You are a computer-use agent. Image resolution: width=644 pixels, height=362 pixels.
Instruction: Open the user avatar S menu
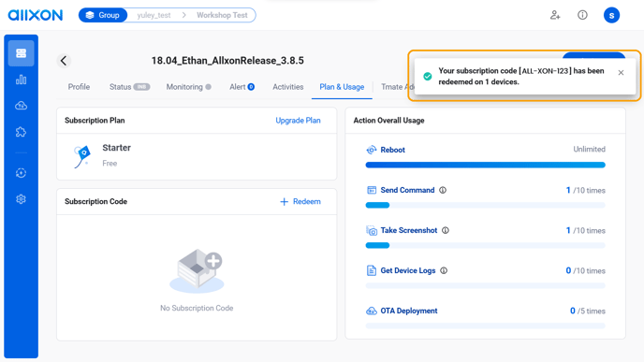[x=611, y=15]
